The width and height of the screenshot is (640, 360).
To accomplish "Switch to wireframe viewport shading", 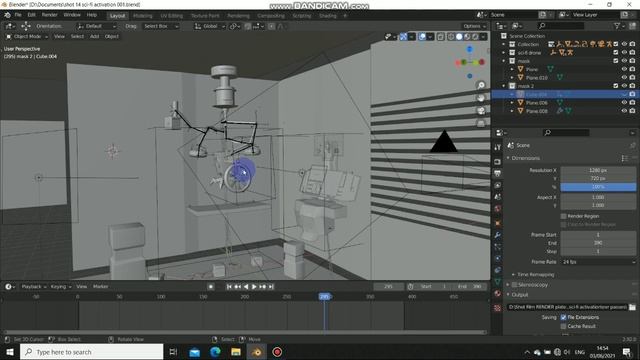I will [x=451, y=37].
